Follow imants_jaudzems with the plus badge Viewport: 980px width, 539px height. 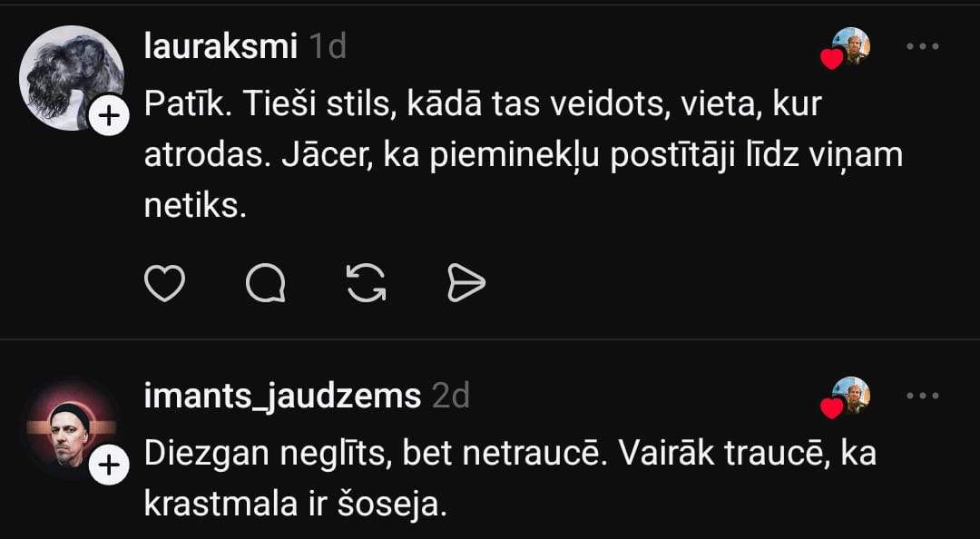108,465
